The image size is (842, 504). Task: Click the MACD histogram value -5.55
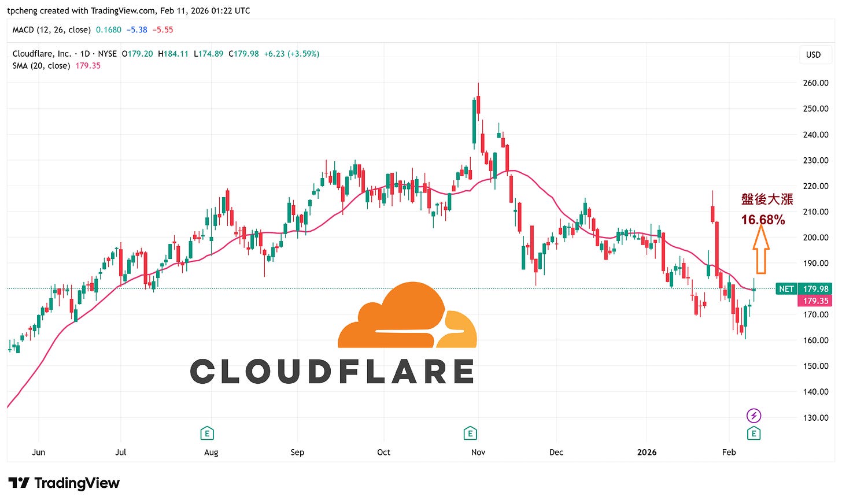point(163,29)
